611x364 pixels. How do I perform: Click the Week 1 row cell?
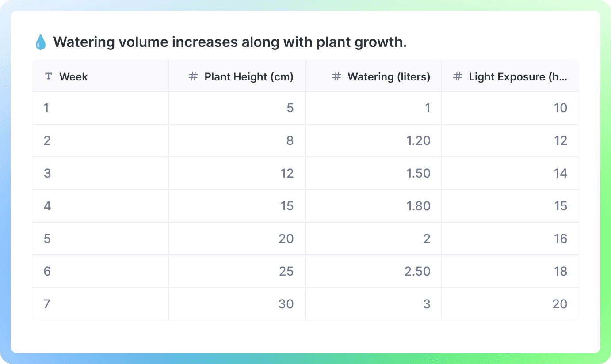tap(46, 108)
